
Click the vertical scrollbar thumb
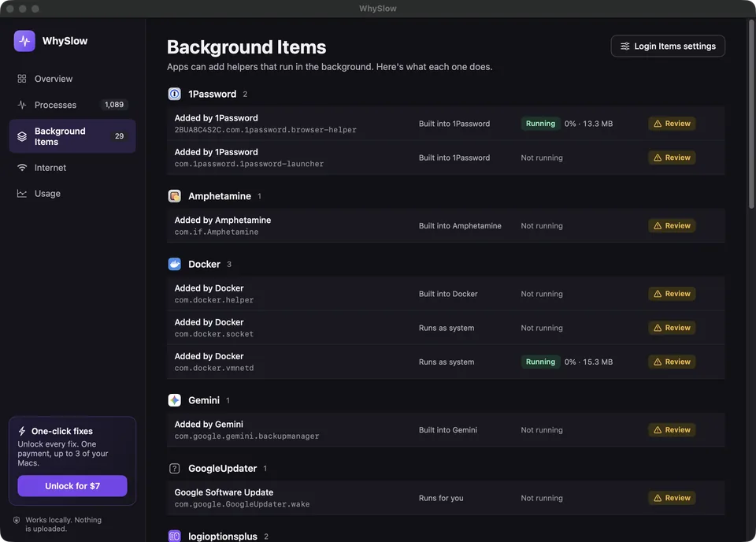click(750, 113)
